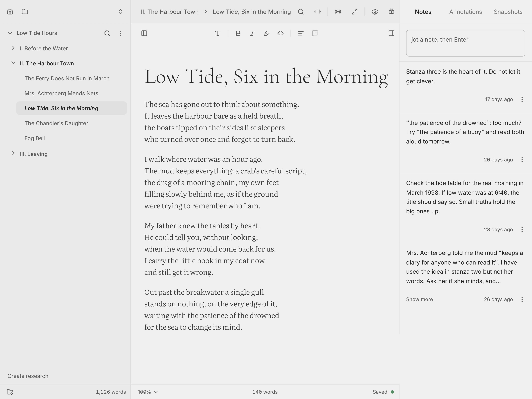Expand the III. Leaving chapter
The width and height of the screenshot is (532, 399).
tap(13, 153)
